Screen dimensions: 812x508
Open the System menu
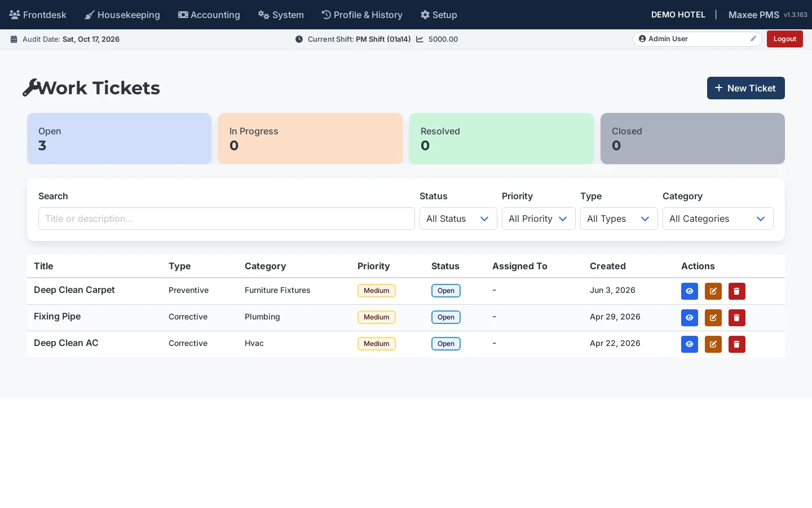pyautogui.click(x=281, y=15)
